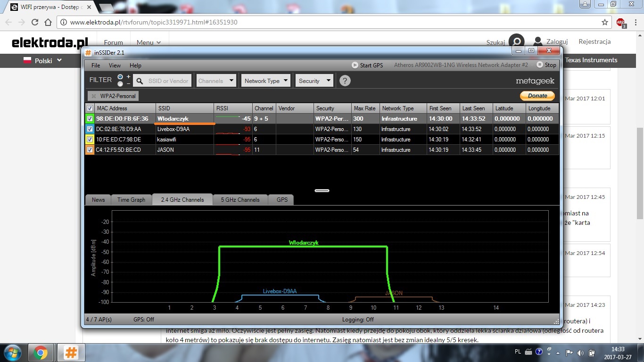Uncheck the JASON network checkbox

click(90, 150)
